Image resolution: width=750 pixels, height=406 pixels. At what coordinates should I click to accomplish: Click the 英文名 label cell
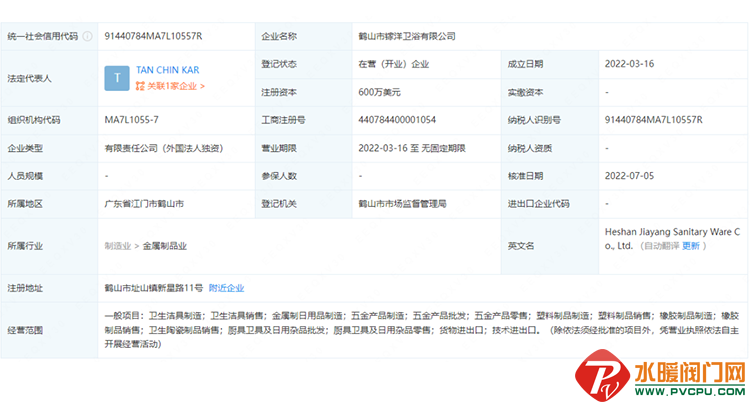coord(550,246)
